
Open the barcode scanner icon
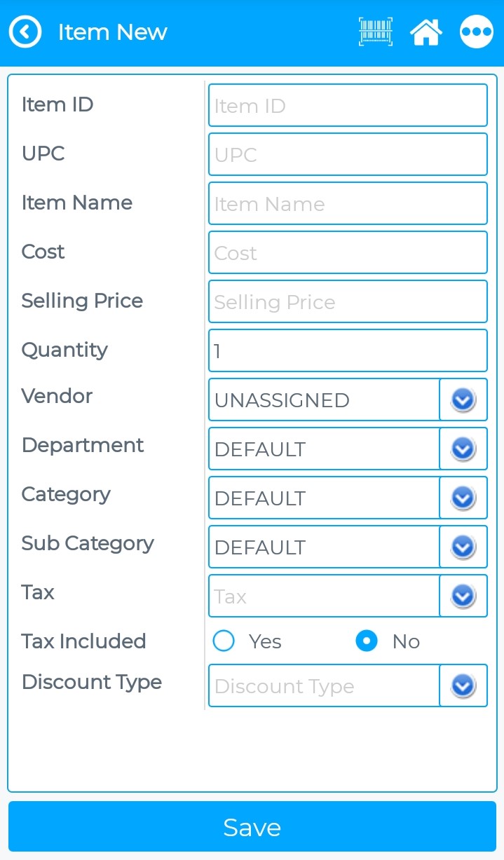(376, 32)
